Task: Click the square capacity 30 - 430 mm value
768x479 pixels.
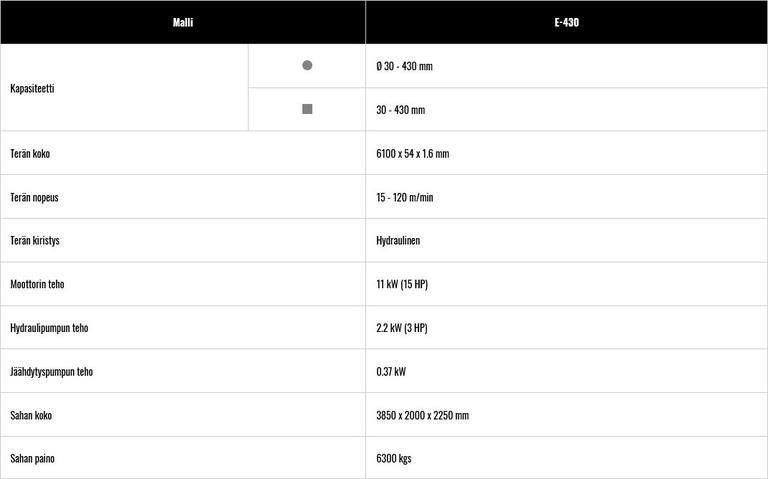Action: 400,110
